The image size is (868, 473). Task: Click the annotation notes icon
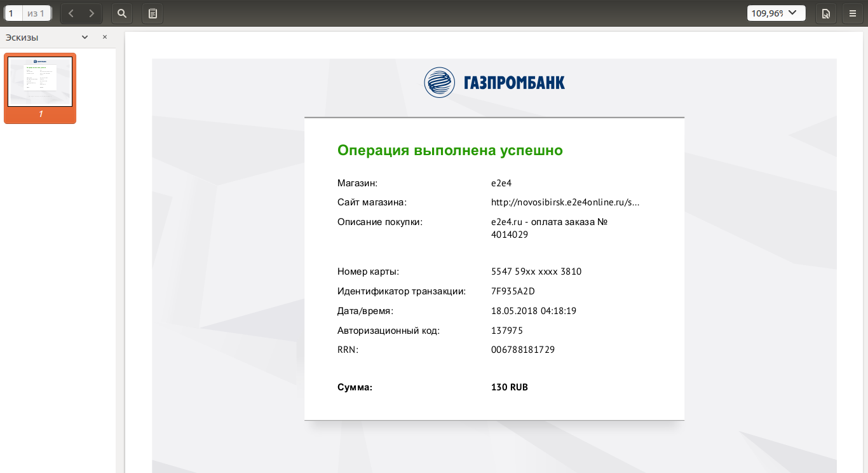pos(153,13)
